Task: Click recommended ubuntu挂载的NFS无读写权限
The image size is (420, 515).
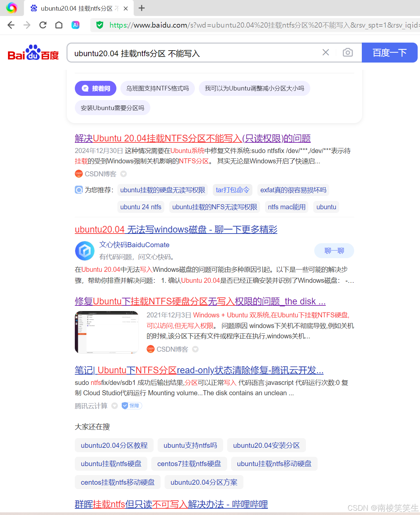Action: point(215,207)
